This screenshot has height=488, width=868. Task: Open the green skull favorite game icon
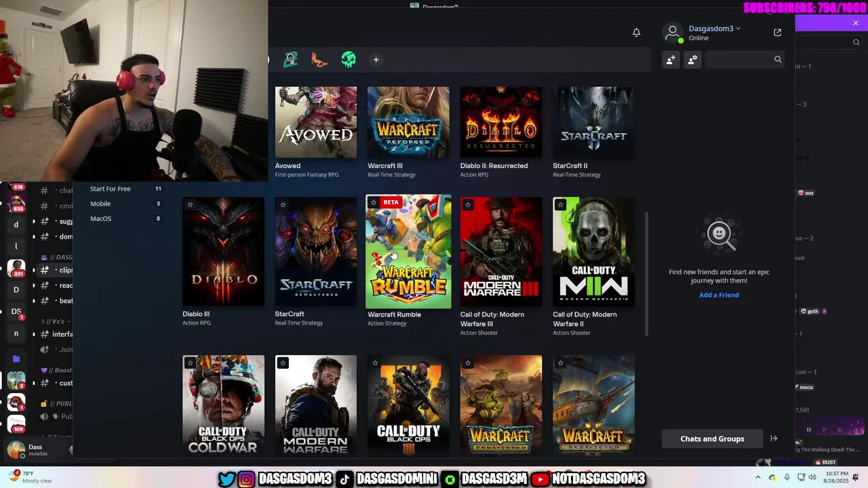point(349,60)
